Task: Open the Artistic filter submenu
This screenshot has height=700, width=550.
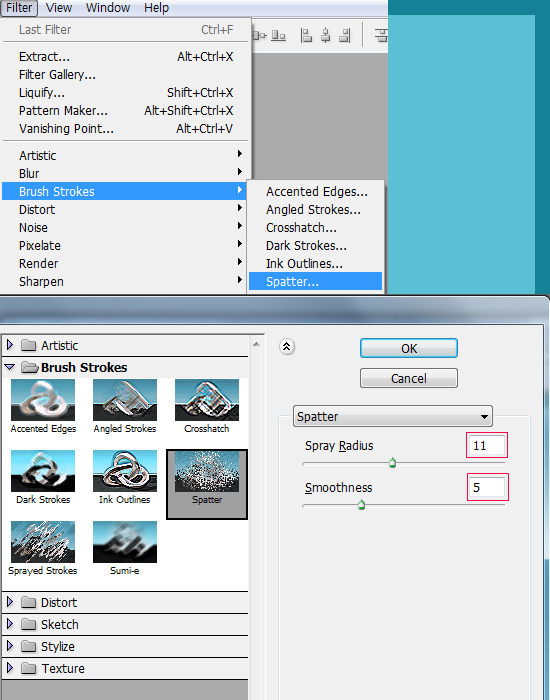Action: [126, 155]
